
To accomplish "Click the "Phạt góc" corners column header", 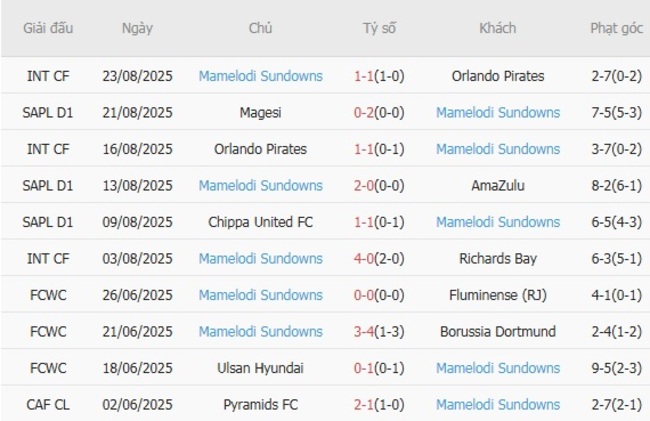I will [616, 28].
